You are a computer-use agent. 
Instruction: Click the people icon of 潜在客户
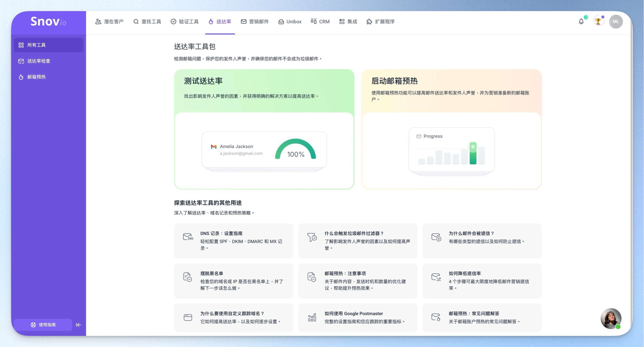98,22
